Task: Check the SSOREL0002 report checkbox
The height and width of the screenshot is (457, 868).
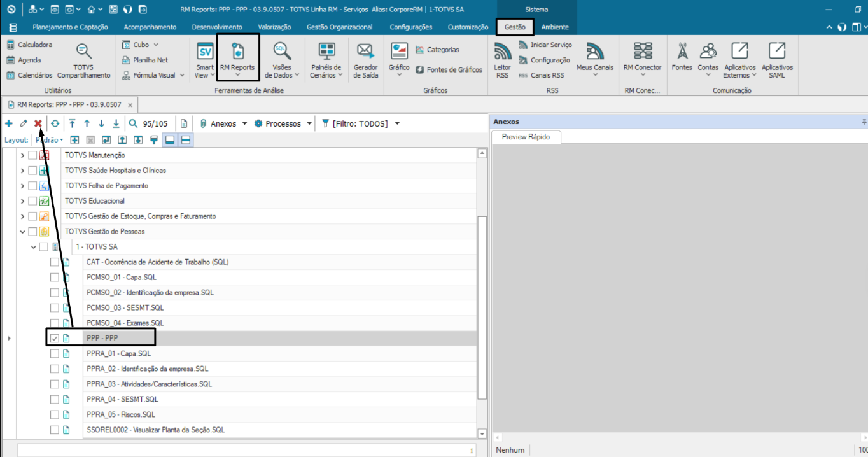Action: [55, 430]
